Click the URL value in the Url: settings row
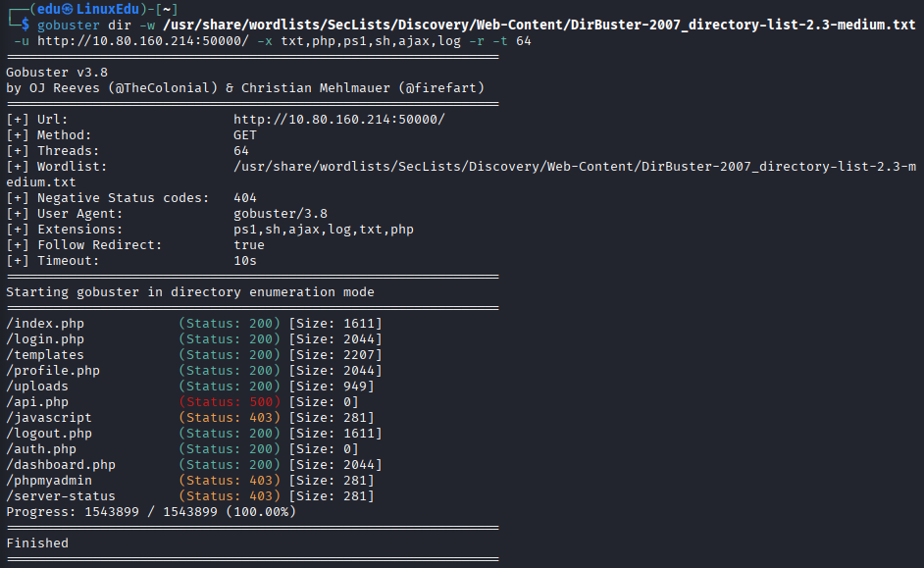 pyautogui.click(x=339, y=120)
